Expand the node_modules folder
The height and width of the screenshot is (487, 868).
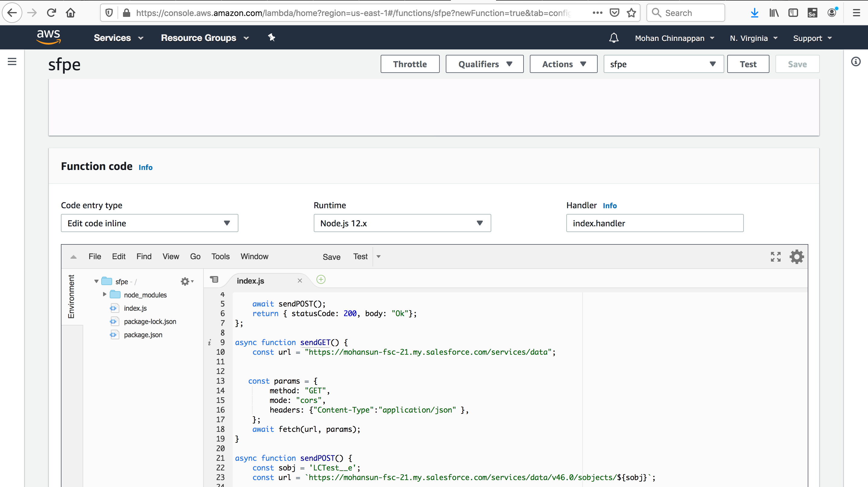click(x=105, y=294)
